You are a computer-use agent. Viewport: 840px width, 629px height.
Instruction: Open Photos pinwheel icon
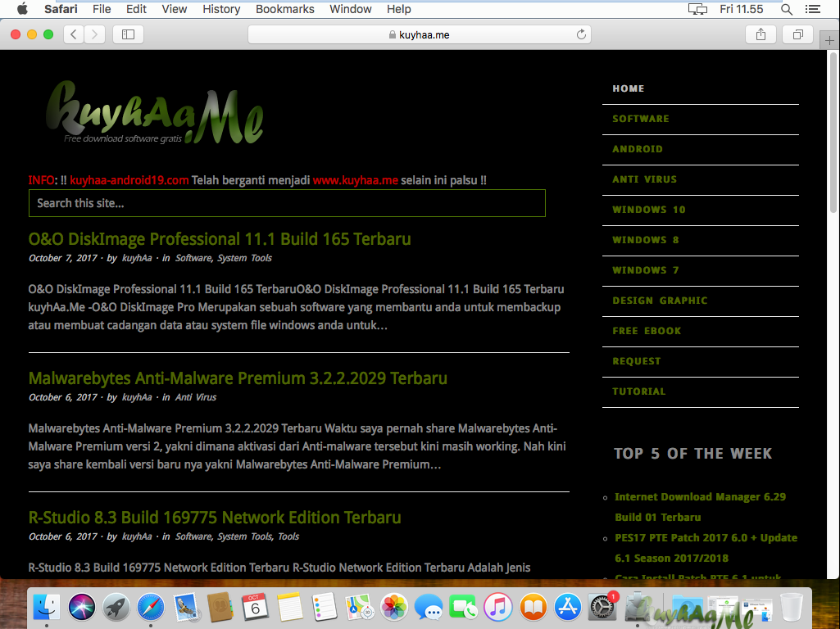pyautogui.click(x=393, y=607)
